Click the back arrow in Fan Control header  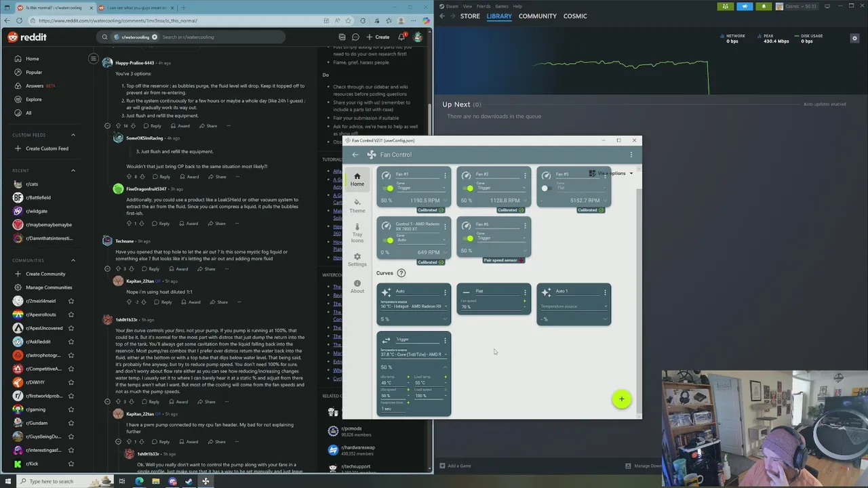tap(355, 155)
